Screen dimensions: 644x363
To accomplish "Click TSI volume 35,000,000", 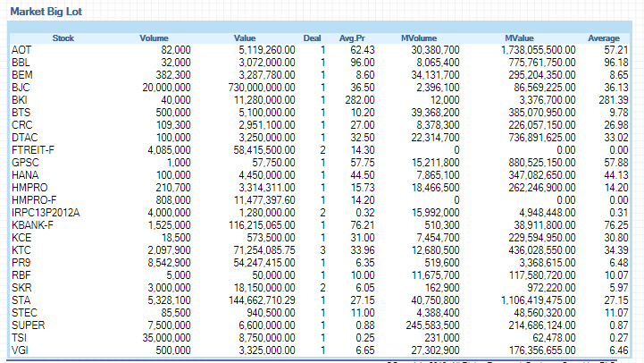I will coord(166,338).
